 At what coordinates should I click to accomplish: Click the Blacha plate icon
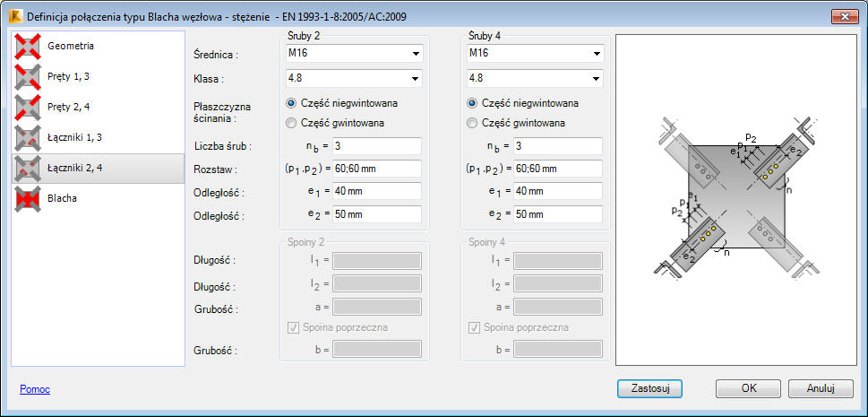pos(28,198)
